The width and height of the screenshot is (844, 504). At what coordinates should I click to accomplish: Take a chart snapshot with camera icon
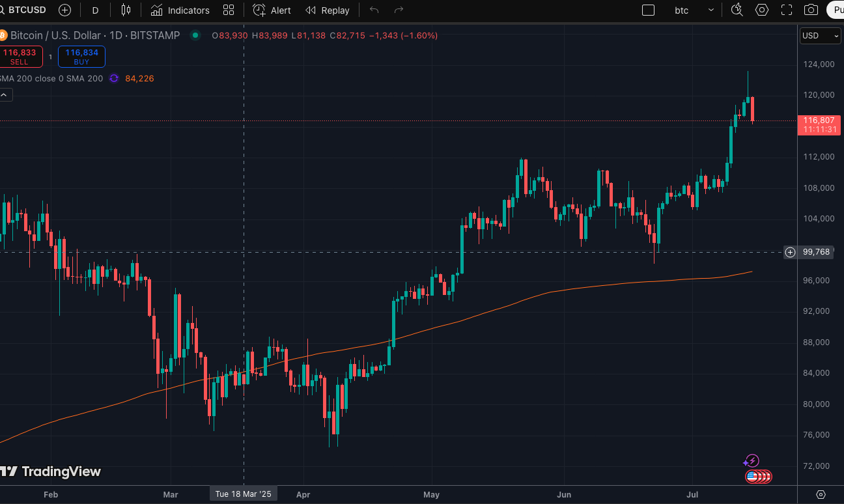(811, 10)
